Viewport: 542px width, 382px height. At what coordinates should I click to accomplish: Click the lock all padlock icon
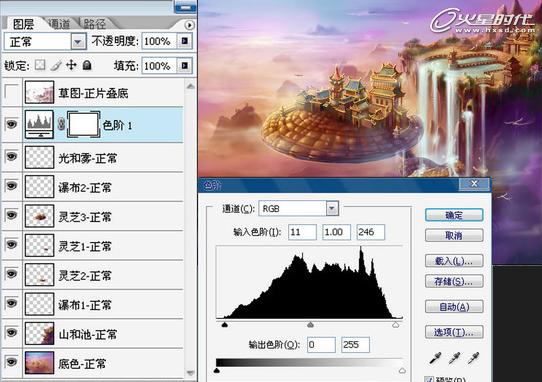(x=87, y=65)
